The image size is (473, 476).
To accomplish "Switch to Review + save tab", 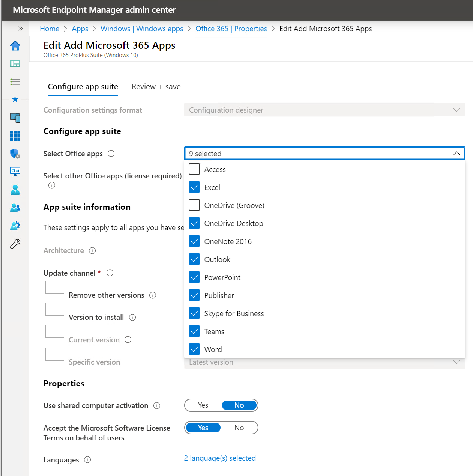I will [156, 87].
